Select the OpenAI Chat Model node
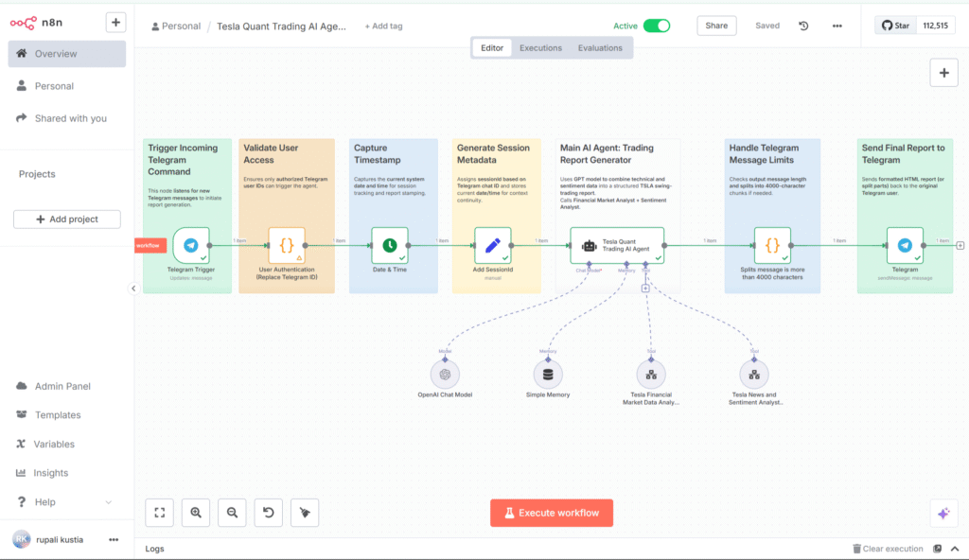The height and width of the screenshot is (560, 969). 445,375
